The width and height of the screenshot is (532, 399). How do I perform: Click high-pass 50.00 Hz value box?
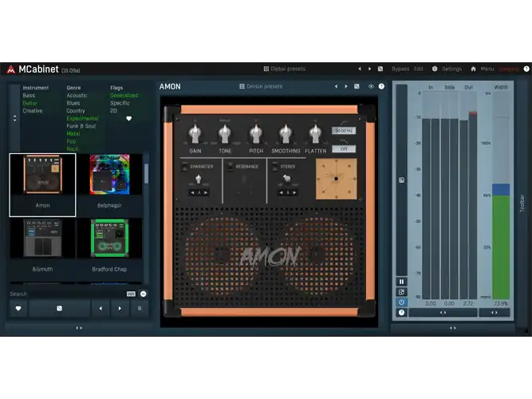pyautogui.click(x=344, y=130)
